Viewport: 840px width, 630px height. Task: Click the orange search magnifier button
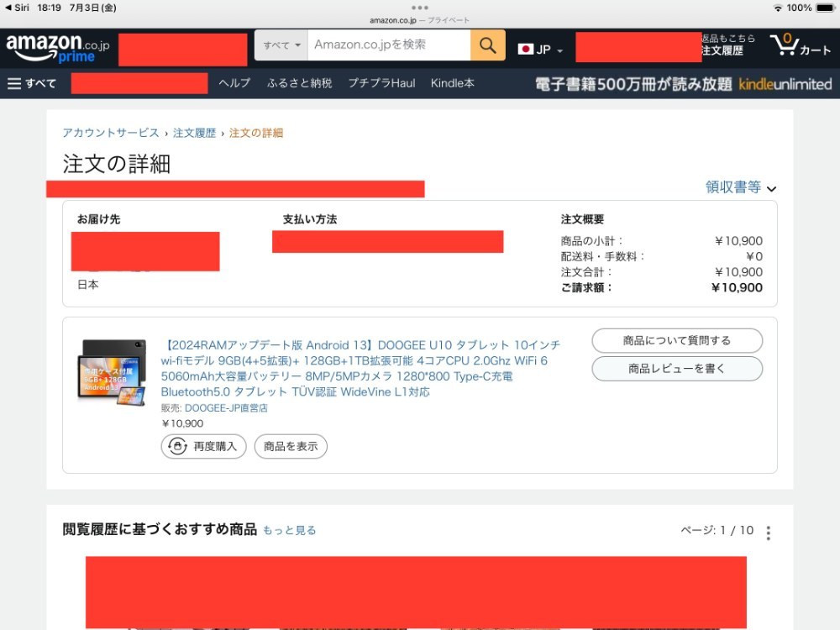point(487,45)
